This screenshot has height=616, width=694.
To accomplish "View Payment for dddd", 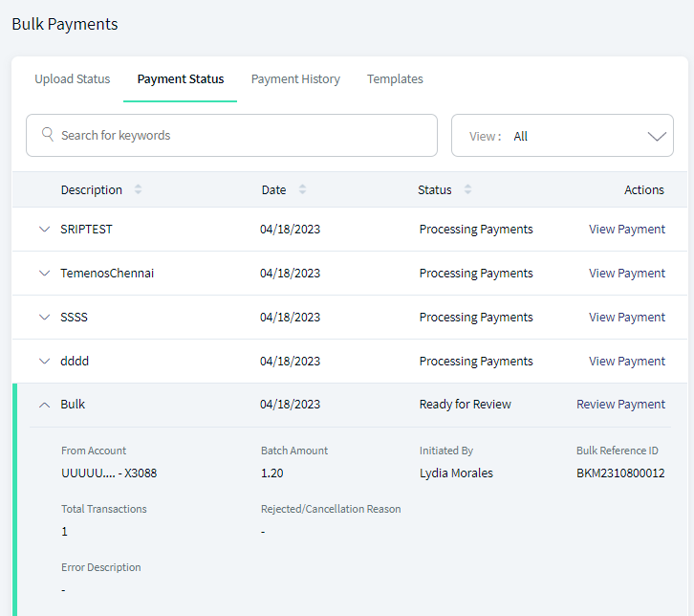I will pyautogui.click(x=627, y=361).
